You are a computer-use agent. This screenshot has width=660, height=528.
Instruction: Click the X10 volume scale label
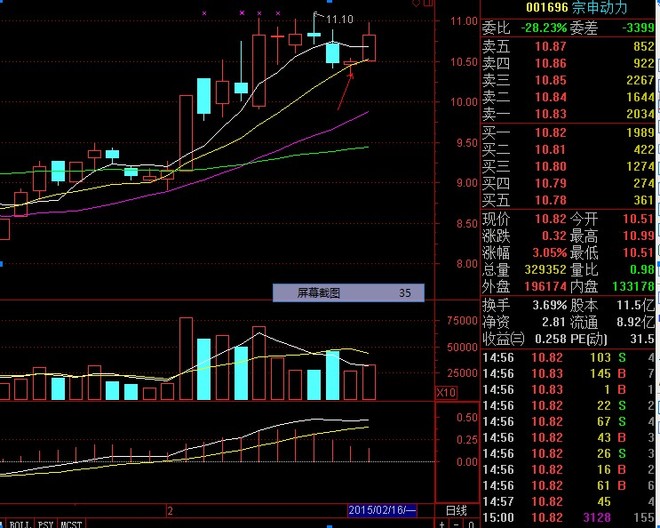coord(446,393)
